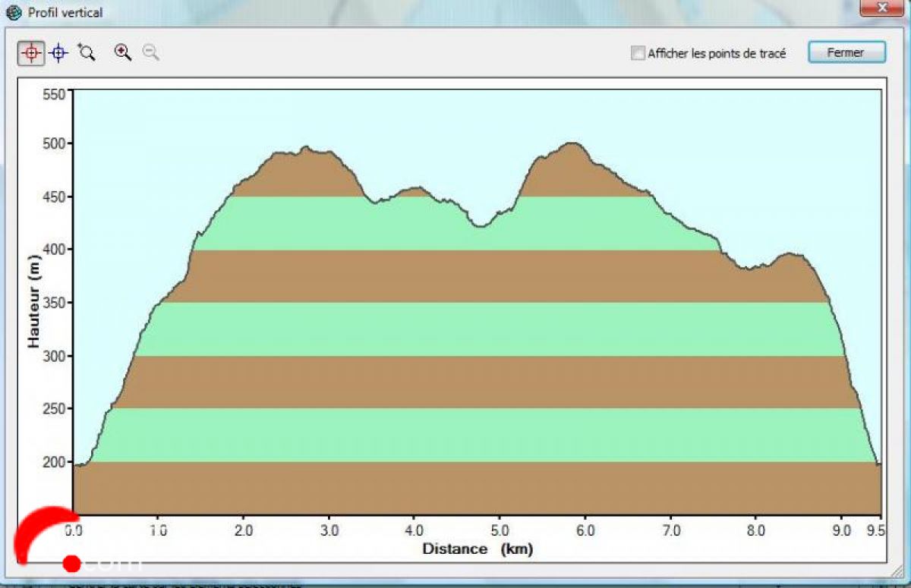Click the 'Hauteur (m)' vertical axis label

[33, 302]
